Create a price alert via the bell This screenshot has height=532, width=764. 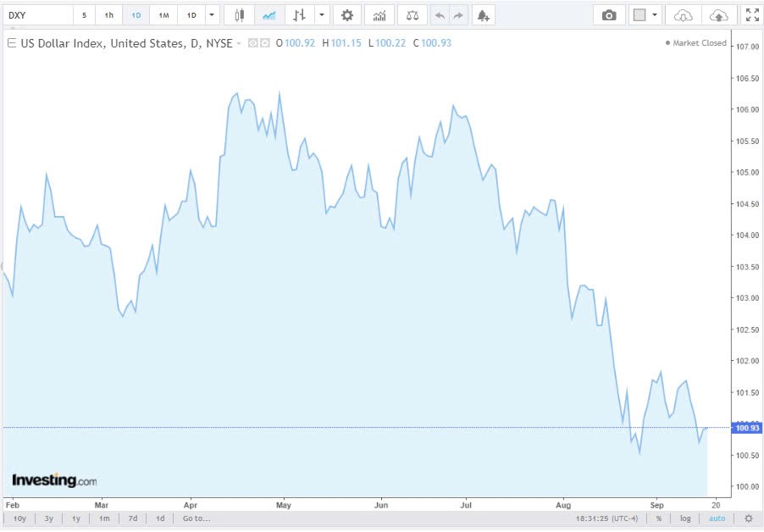pos(483,14)
